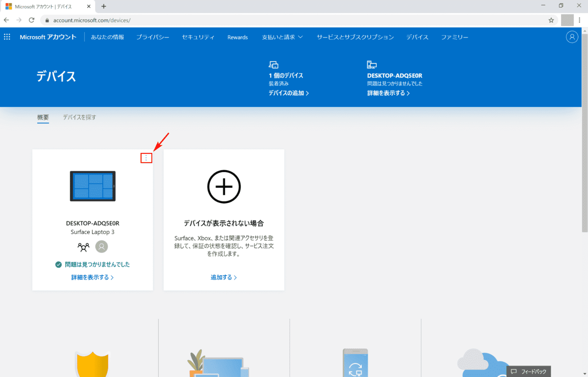Click the circled plus add-device icon
Viewport: 588px width, 377px height.
224,187
